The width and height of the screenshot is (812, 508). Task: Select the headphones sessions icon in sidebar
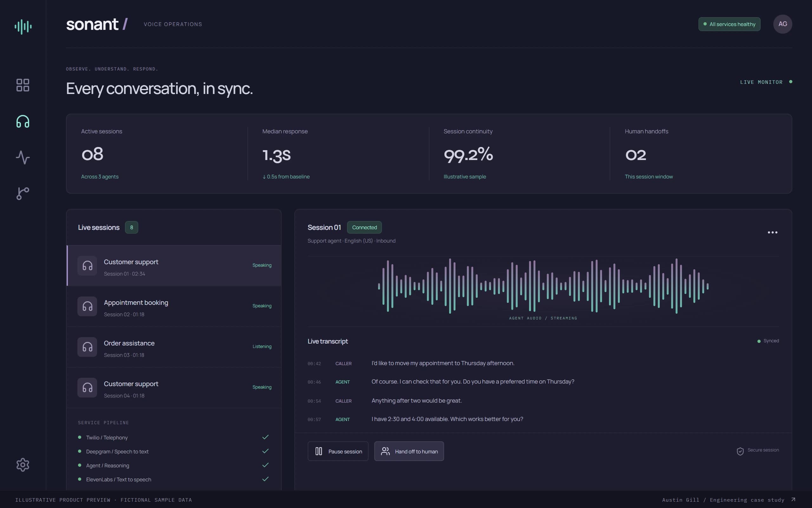23,121
